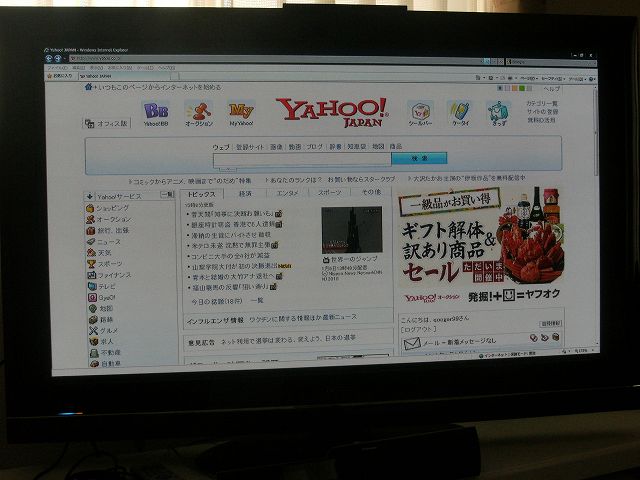Select the 地図 search category above search box
The width and height of the screenshot is (640, 480).
pos(378,146)
